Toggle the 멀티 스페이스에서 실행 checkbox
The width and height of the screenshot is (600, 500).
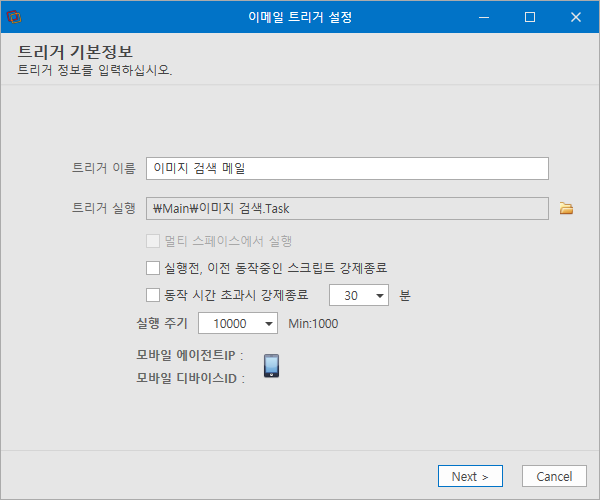[153, 241]
